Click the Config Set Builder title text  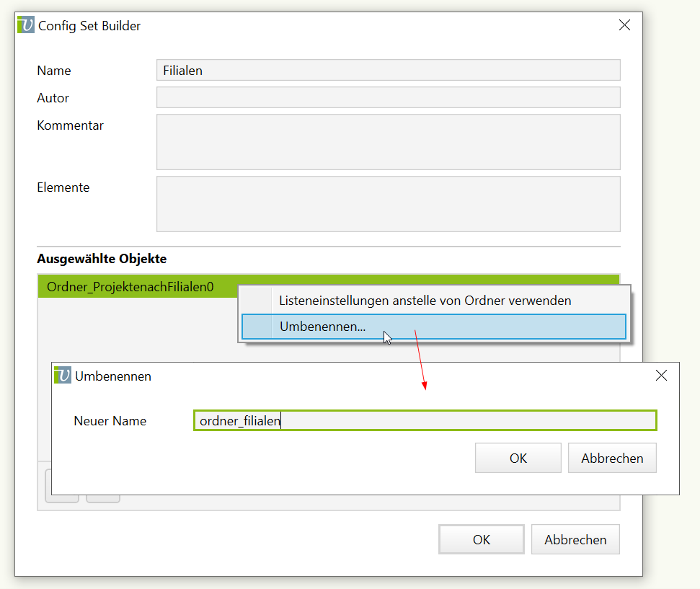tap(89, 26)
